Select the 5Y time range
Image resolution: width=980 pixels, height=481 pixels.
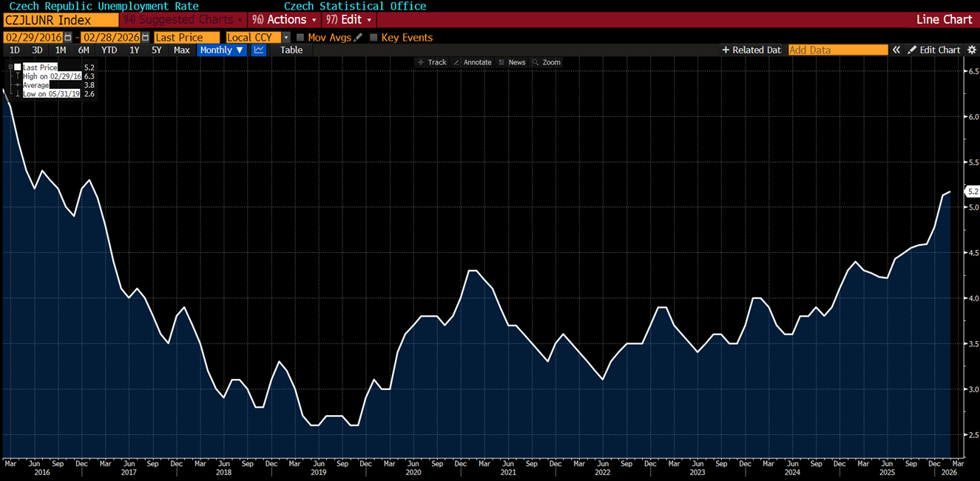point(157,50)
